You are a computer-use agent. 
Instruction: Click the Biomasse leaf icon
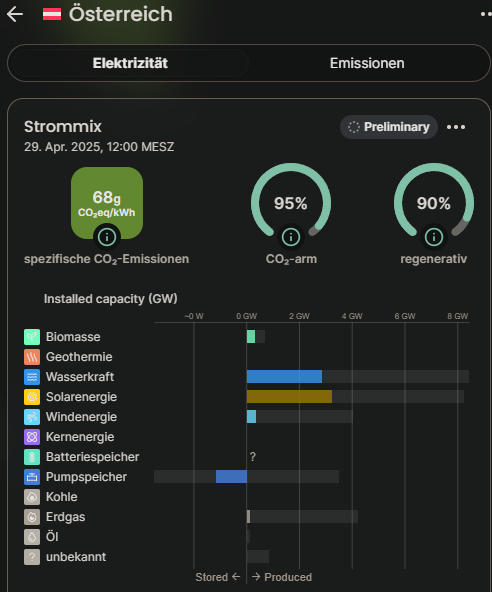[x=32, y=337]
